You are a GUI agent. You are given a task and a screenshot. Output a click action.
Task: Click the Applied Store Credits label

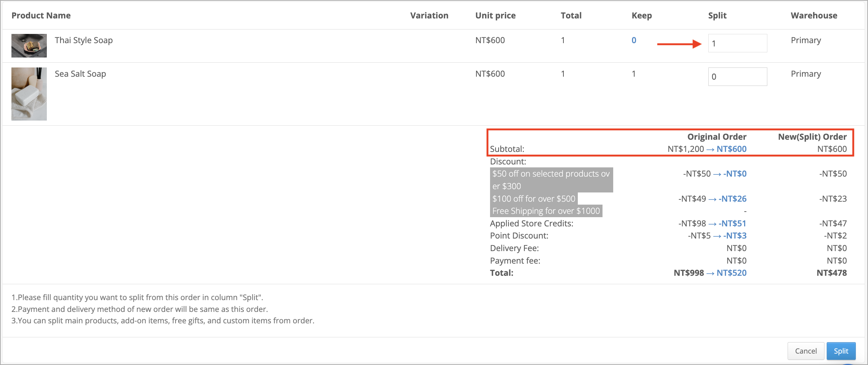[531, 223]
